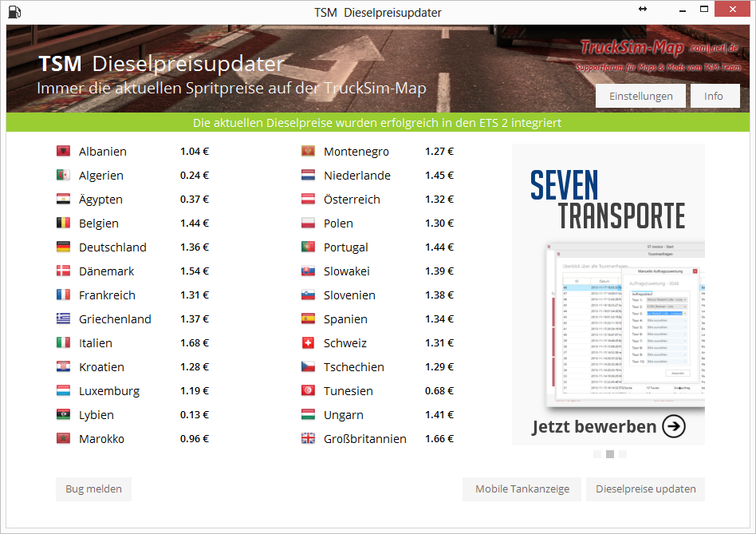Maximize the Dieselpreisupdater window

[704, 9]
